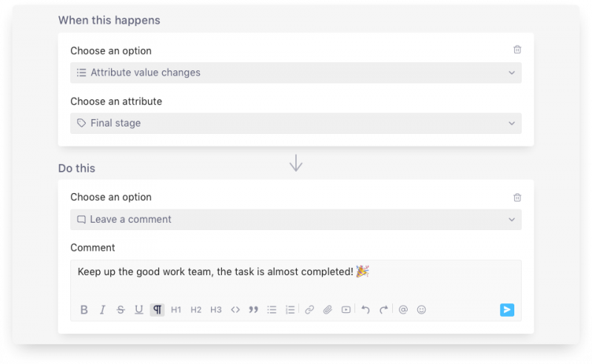Apply H1 heading style
The image size is (592, 364).
coord(176,310)
